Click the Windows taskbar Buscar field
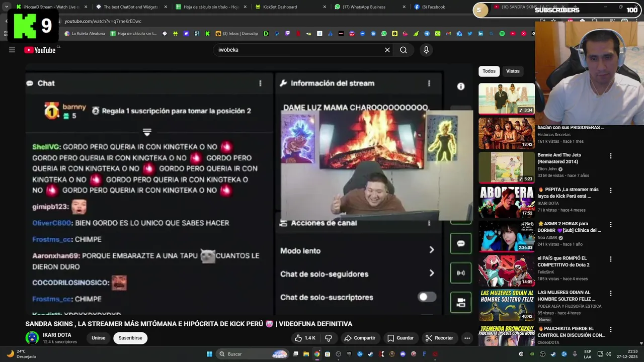Image resolution: width=644 pixels, height=362 pixels. coord(253,354)
